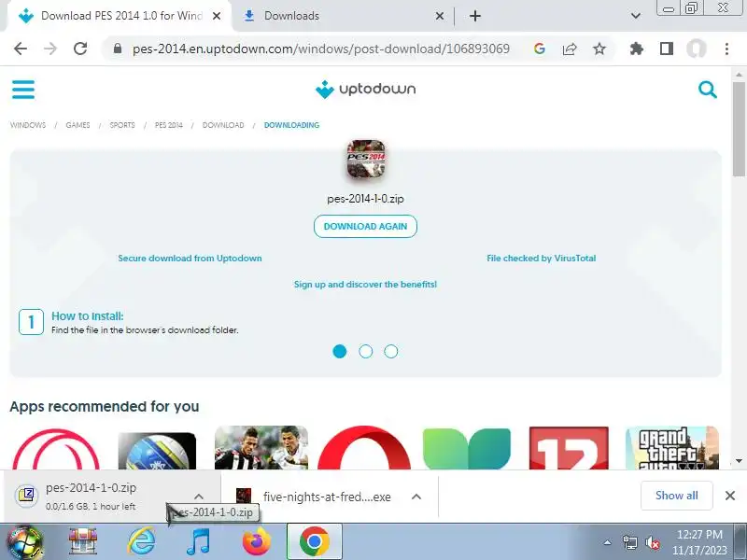Go to DOWNLOAD breadcrumb

pos(223,125)
